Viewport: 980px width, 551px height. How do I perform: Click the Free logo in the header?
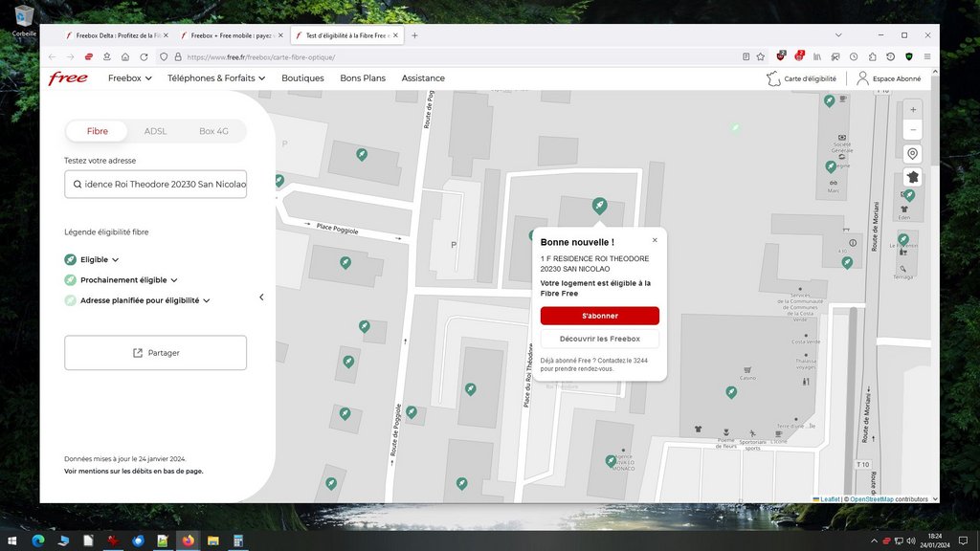click(68, 78)
